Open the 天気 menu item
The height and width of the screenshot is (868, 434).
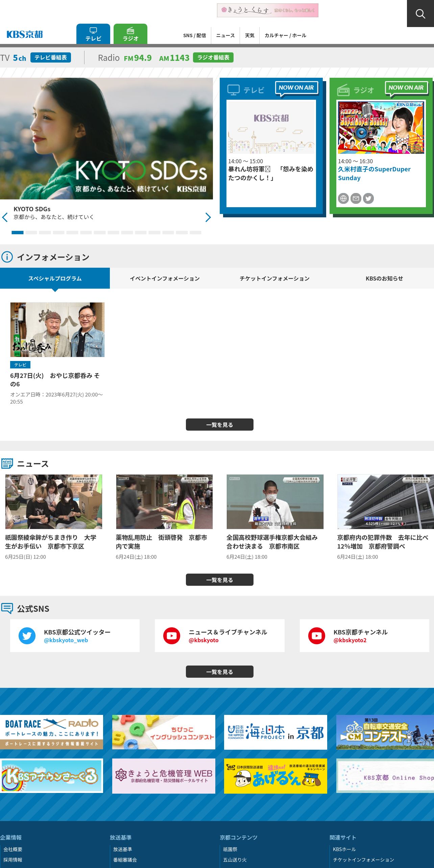(x=250, y=35)
